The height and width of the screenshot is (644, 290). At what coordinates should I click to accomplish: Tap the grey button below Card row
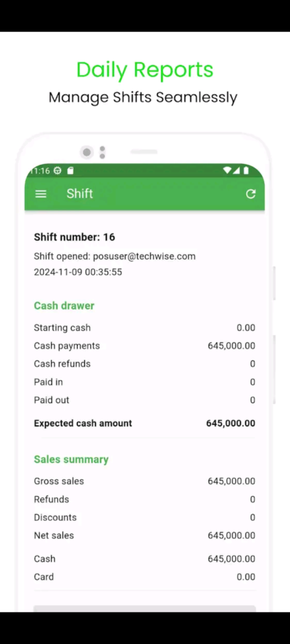[145, 608]
